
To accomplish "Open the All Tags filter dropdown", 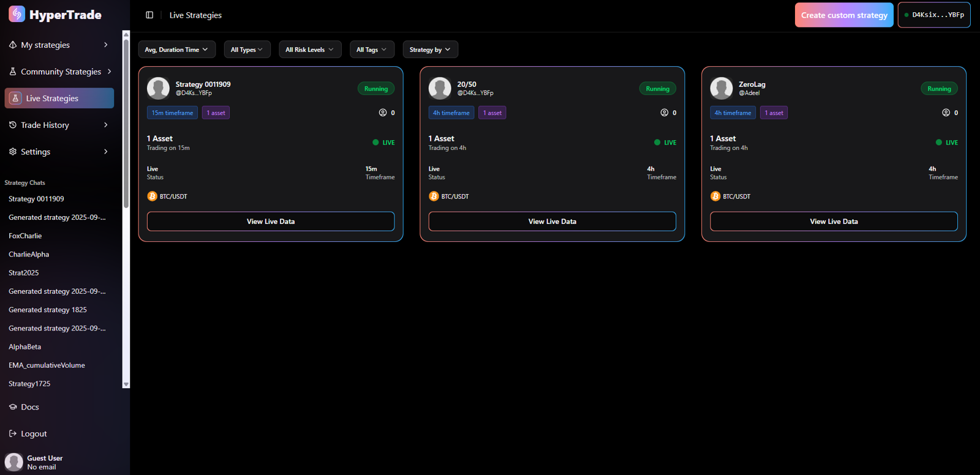I will (371, 50).
